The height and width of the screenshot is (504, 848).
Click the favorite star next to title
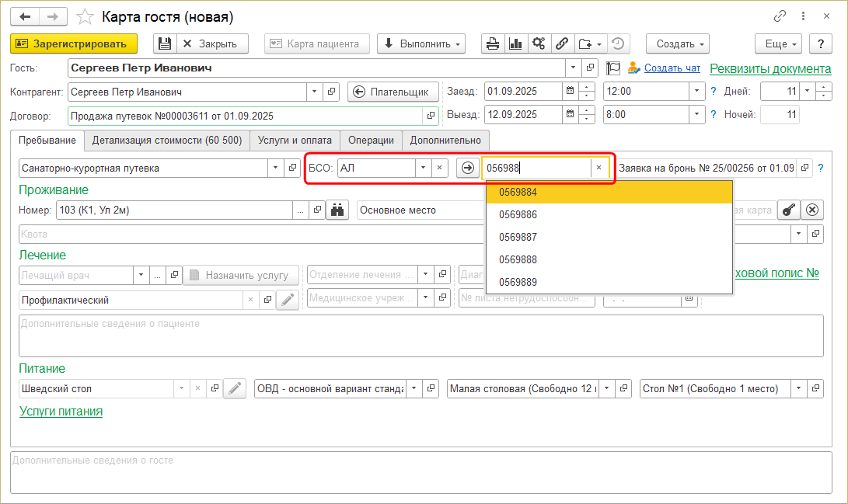(87, 17)
